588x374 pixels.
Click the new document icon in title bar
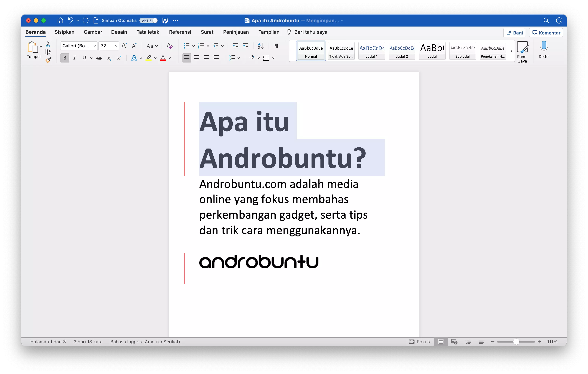[96, 20]
